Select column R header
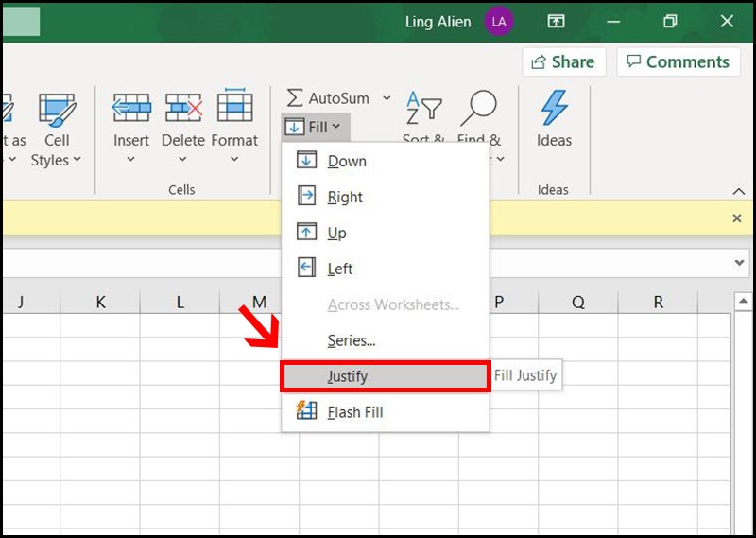The height and width of the screenshot is (538, 756). pyautogui.click(x=658, y=302)
